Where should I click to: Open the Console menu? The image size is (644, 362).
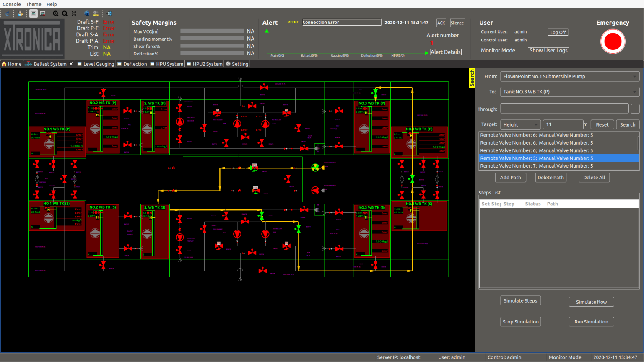coord(11,4)
